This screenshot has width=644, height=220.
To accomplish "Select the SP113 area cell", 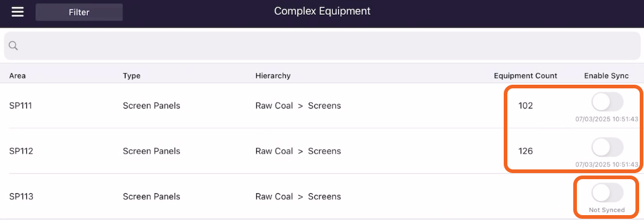I will (21, 196).
